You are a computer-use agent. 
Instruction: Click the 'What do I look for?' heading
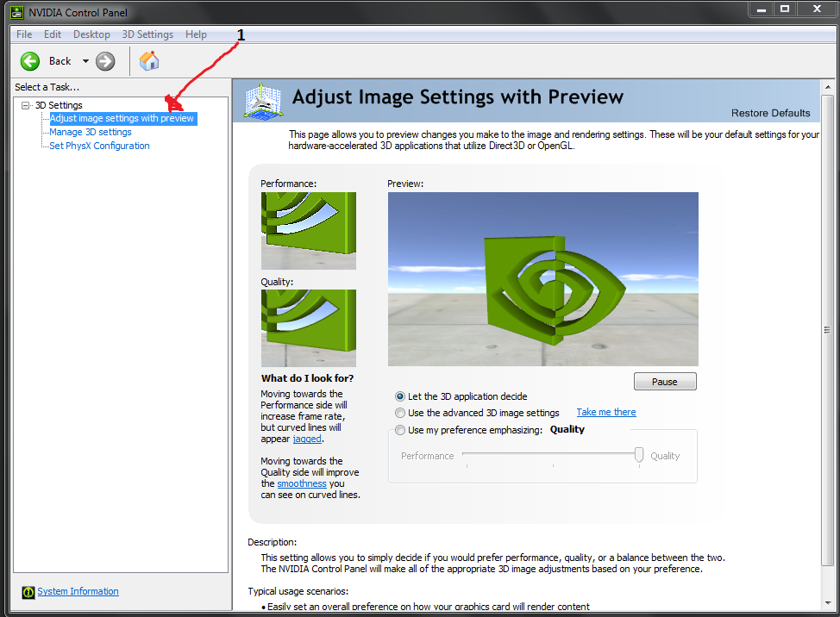point(308,378)
